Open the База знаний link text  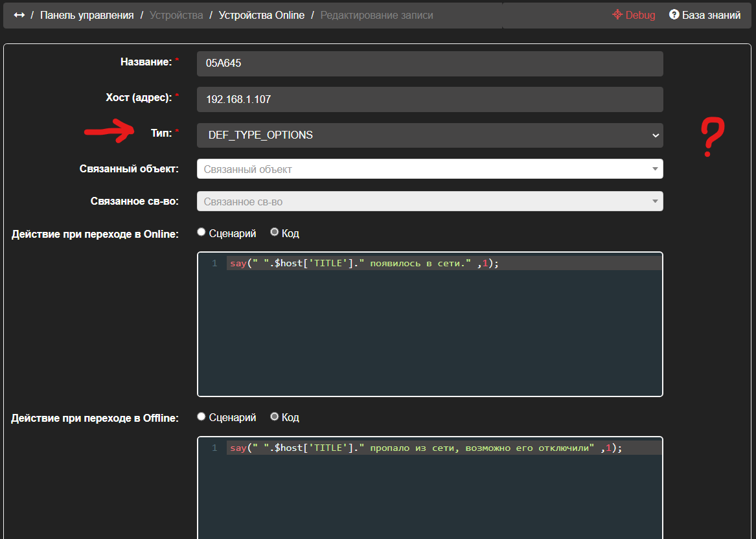coord(711,15)
